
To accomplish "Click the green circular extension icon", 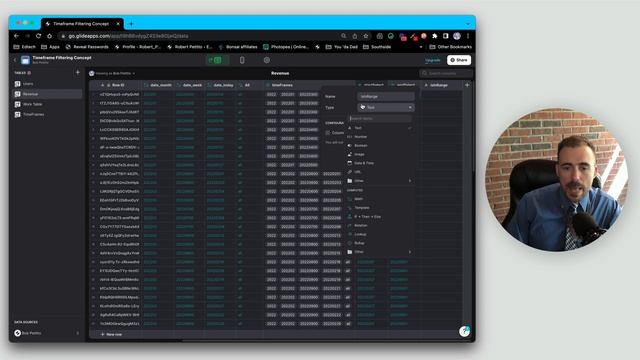I will click(x=391, y=36).
